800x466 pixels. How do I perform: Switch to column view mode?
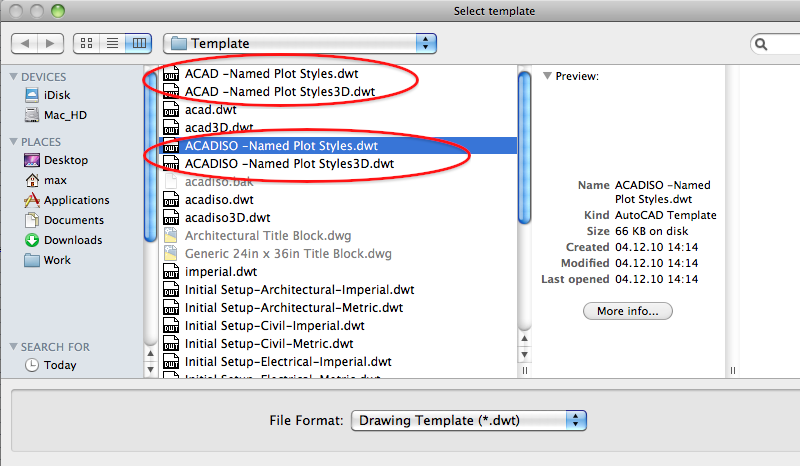coord(138,43)
